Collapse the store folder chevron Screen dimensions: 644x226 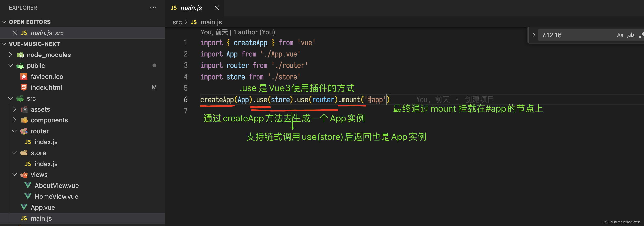[14, 153]
